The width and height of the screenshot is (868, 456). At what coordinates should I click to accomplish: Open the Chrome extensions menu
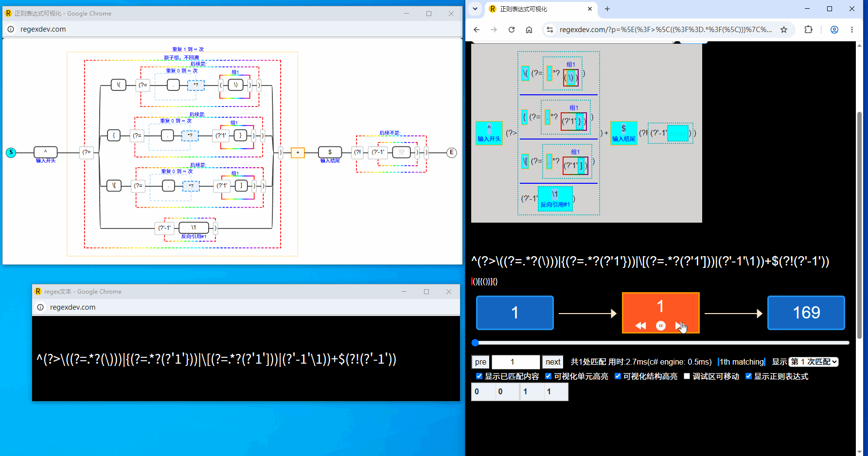pyautogui.click(x=808, y=30)
